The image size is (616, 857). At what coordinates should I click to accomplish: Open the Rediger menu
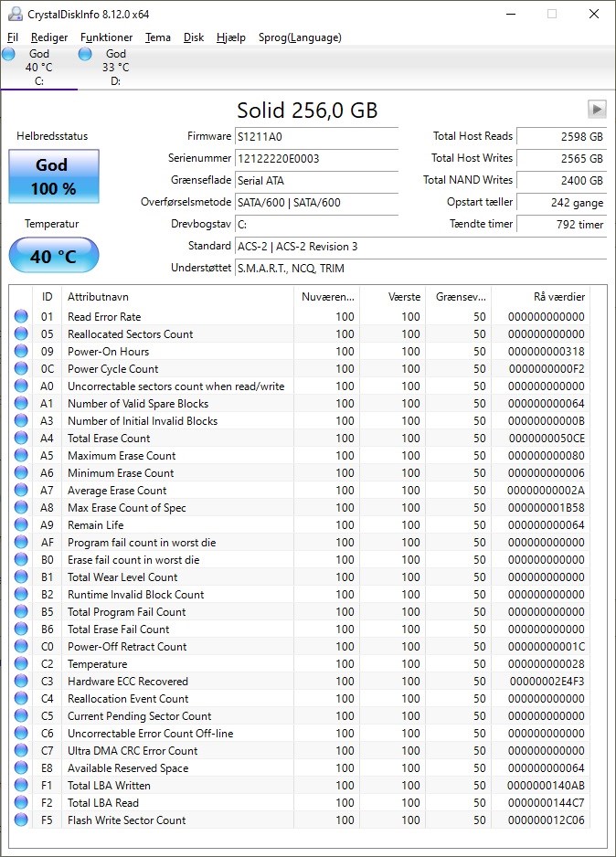point(49,37)
